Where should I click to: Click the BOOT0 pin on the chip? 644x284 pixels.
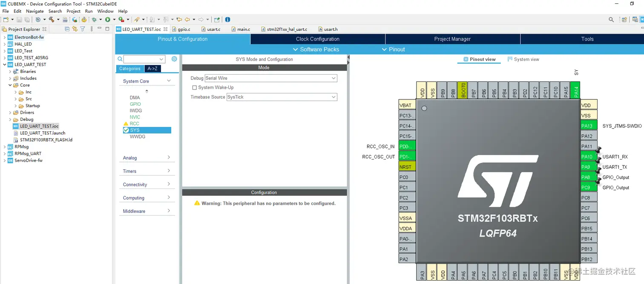(x=463, y=90)
